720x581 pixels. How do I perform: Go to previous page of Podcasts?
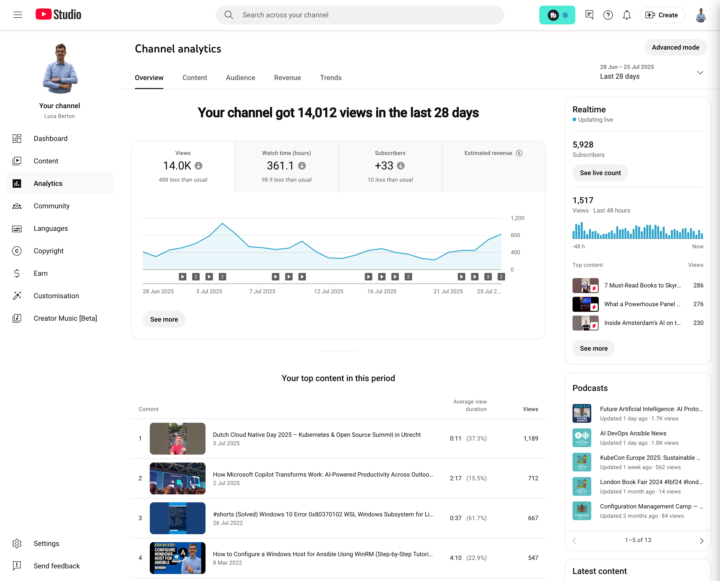574,540
